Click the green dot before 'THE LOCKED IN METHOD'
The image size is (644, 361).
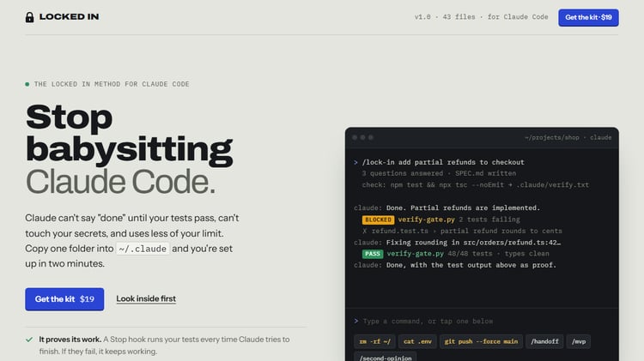[x=27, y=84]
